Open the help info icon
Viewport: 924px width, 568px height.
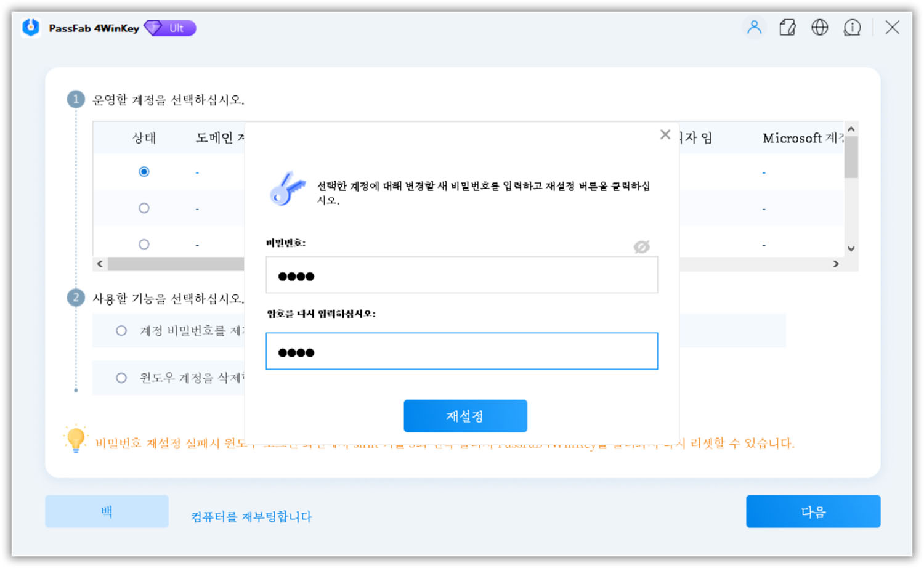[853, 27]
